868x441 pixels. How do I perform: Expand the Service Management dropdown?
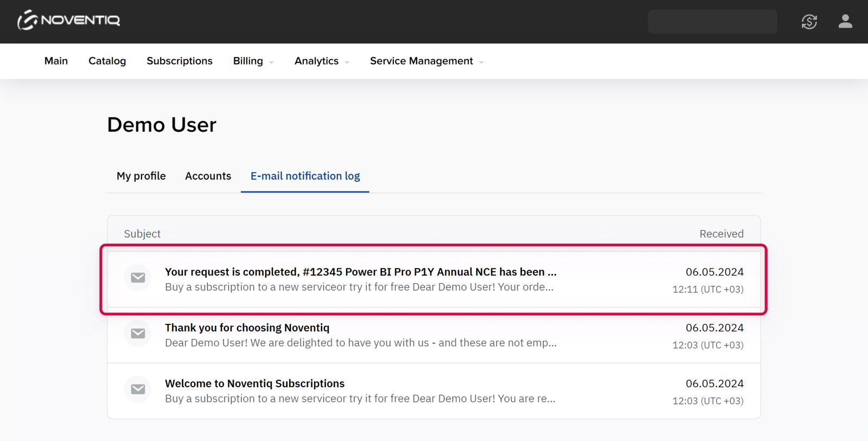pos(426,61)
